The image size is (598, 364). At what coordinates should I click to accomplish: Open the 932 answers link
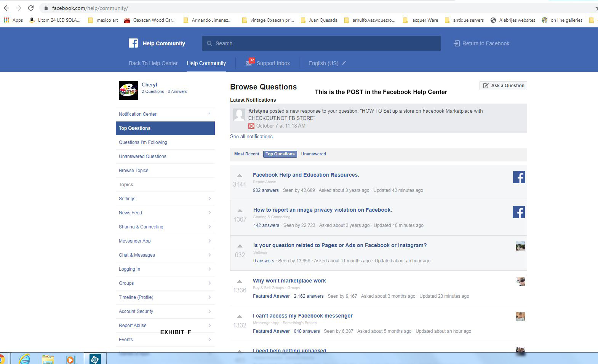(266, 190)
